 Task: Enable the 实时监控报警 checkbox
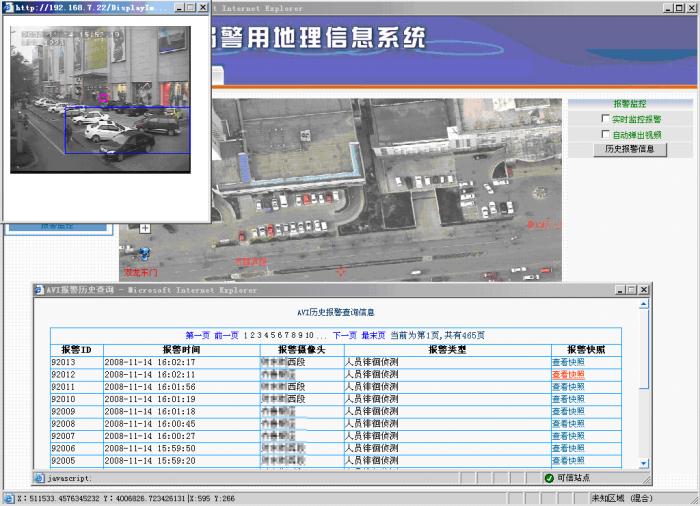pos(605,119)
